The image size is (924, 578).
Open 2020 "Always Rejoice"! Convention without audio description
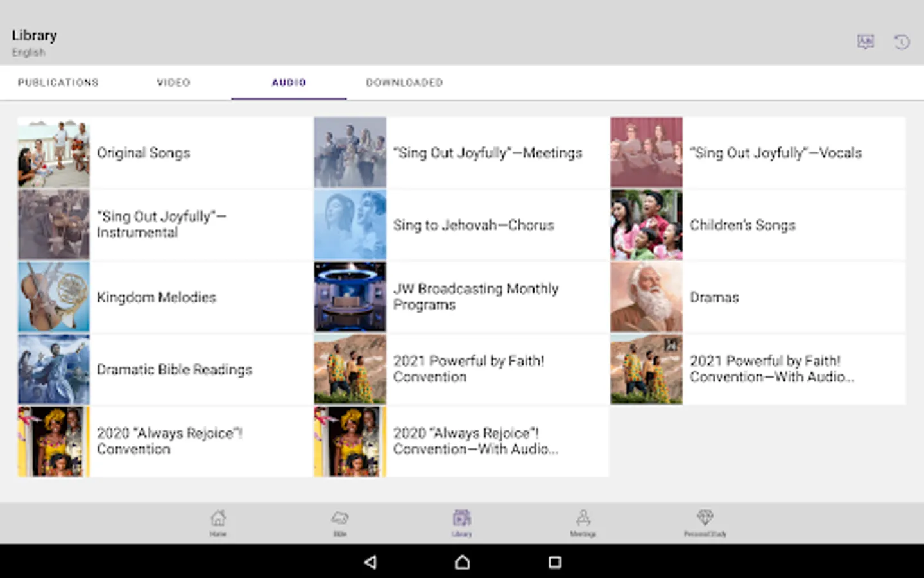click(165, 441)
